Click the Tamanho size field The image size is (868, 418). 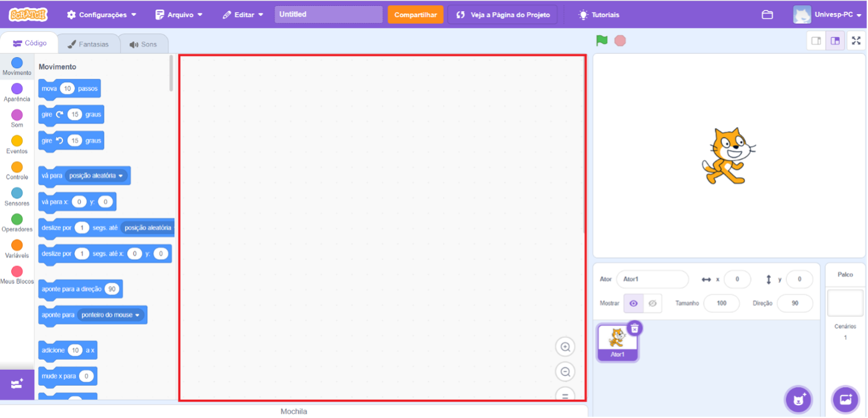coord(722,303)
